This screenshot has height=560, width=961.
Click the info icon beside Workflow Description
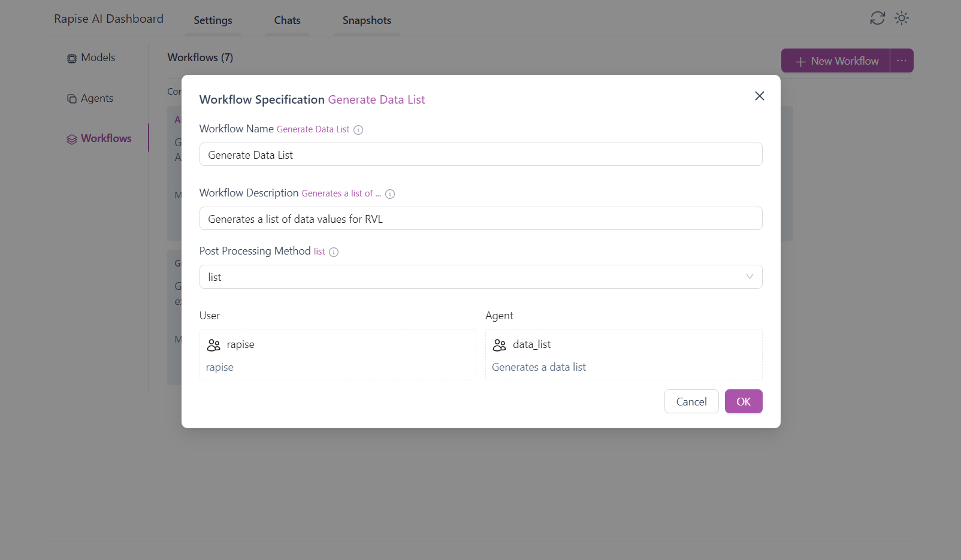pos(390,194)
